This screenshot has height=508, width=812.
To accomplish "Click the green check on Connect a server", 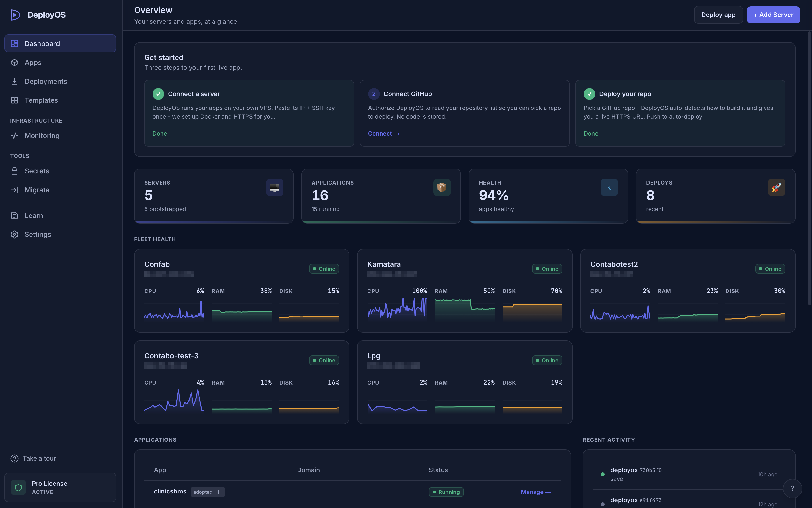I will point(158,94).
